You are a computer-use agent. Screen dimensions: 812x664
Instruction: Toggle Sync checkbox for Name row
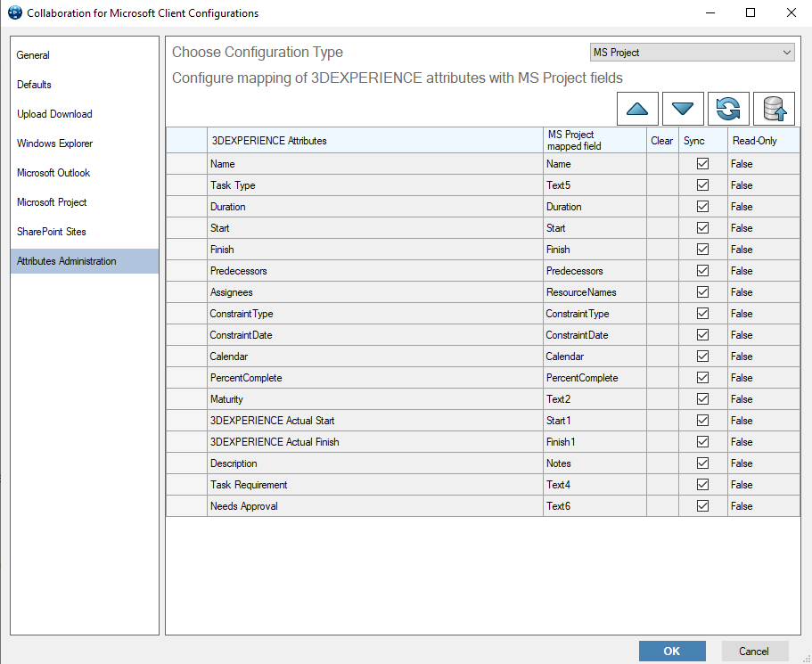[702, 164]
